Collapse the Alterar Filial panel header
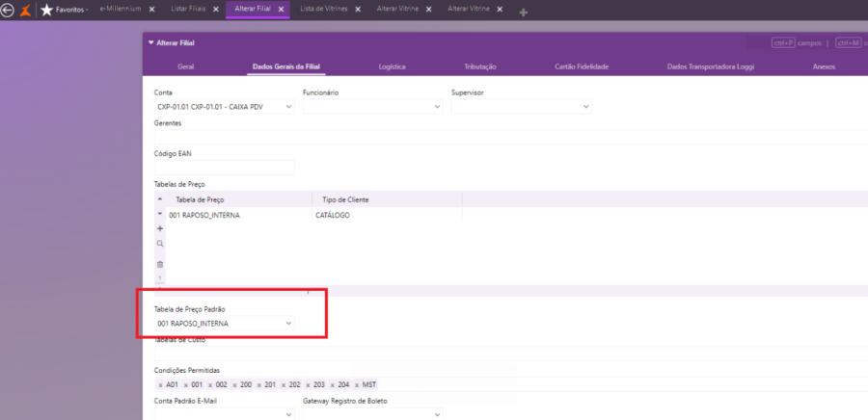 point(151,42)
